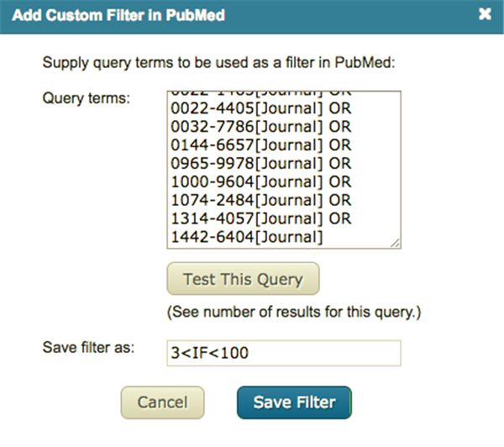Viewport: 504px width, 447px height.
Task: Click the 0965-9978[Journal] OR line
Action: click(x=260, y=164)
